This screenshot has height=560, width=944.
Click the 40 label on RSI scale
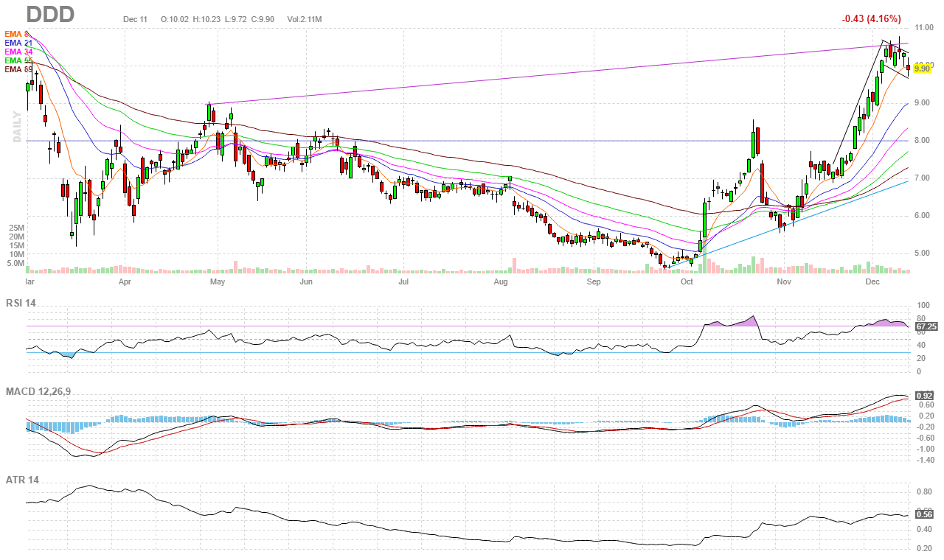point(920,345)
